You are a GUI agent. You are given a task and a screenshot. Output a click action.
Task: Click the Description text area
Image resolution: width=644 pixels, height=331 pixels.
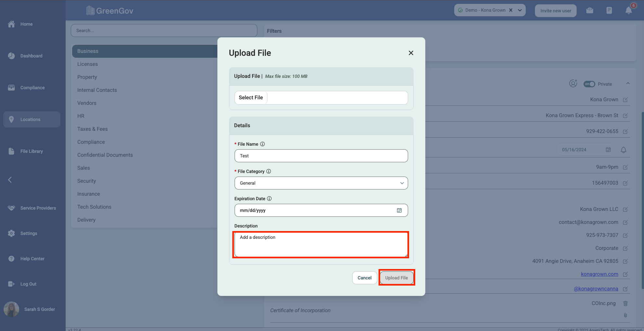(x=321, y=244)
